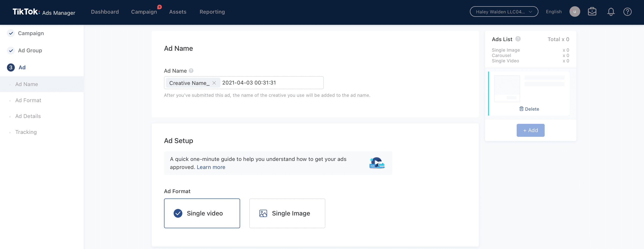Viewport: 644px width, 249px height.
Task: Click the Learn more link
Action: pyautogui.click(x=211, y=167)
